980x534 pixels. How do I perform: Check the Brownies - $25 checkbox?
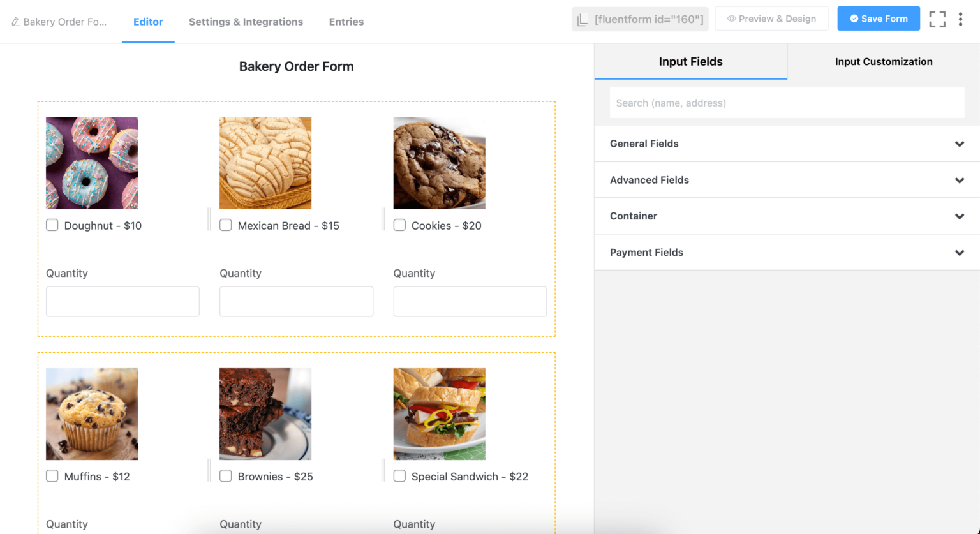(x=225, y=476)
